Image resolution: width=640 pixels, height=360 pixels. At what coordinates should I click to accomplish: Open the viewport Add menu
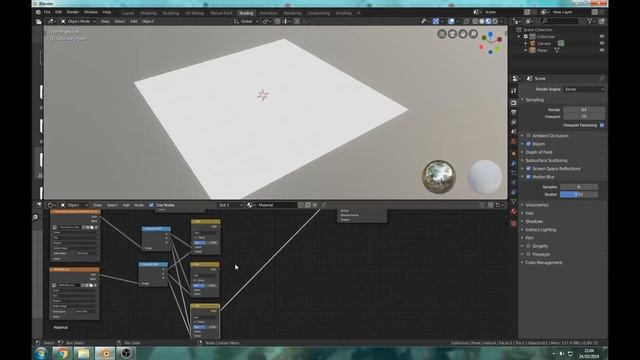[x=133, y=21]
